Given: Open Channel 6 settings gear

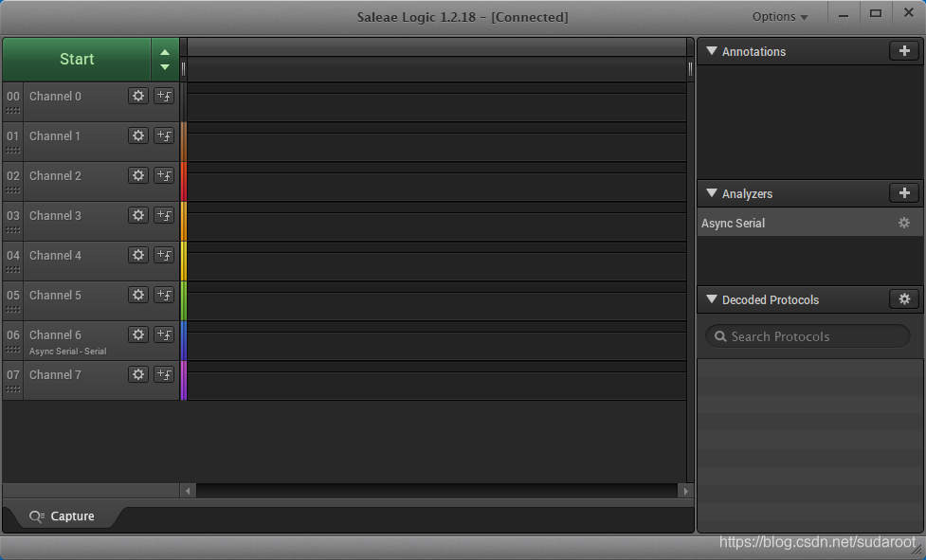Looking at the screenshot, I should click(138, 334).
